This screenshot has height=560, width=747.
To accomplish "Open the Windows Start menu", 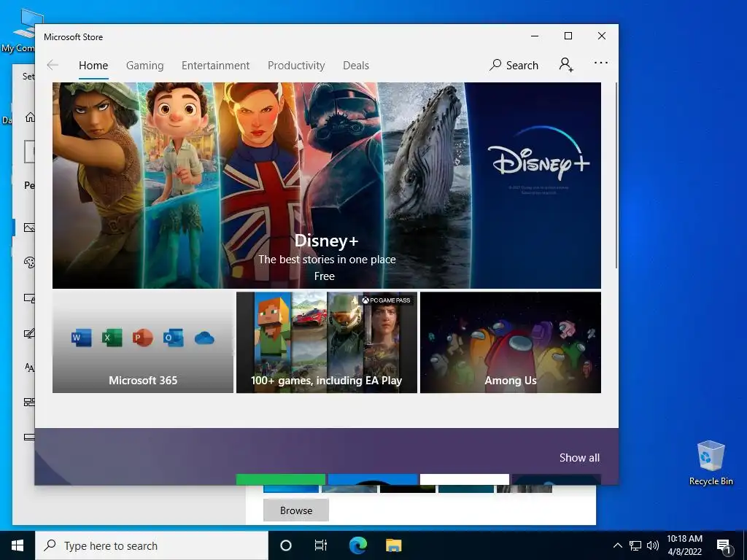I will tap(18, 545).
